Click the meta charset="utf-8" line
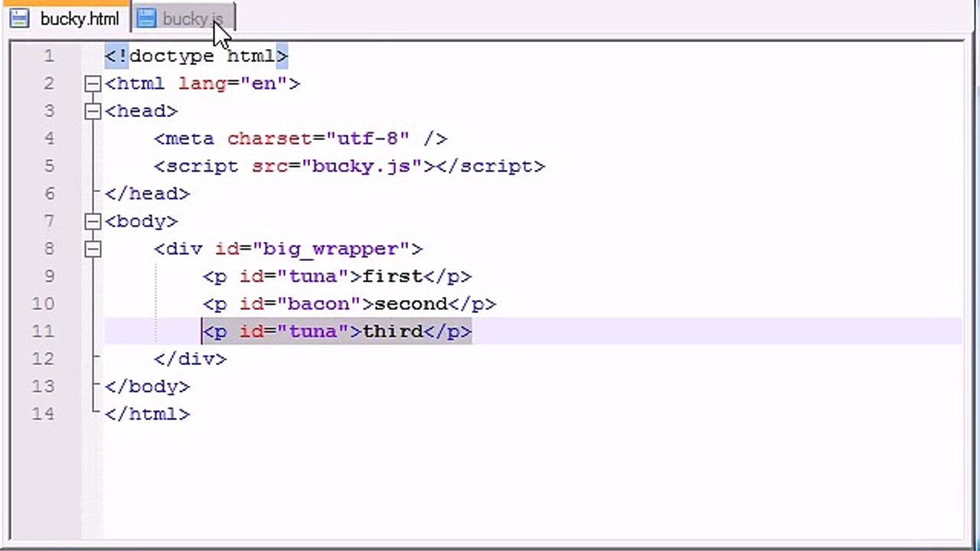The width and height of the screenshot is (980, 551). pos(300,139)
